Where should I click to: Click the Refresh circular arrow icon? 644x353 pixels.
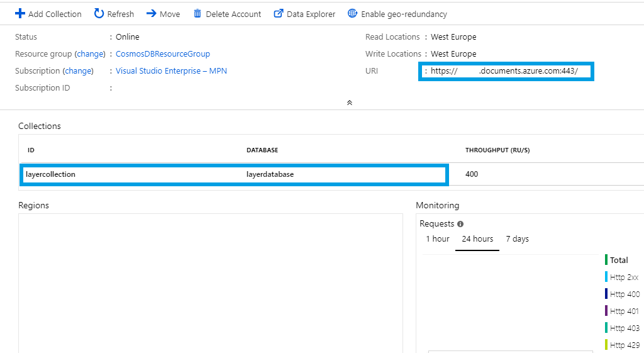click(99, 14)
